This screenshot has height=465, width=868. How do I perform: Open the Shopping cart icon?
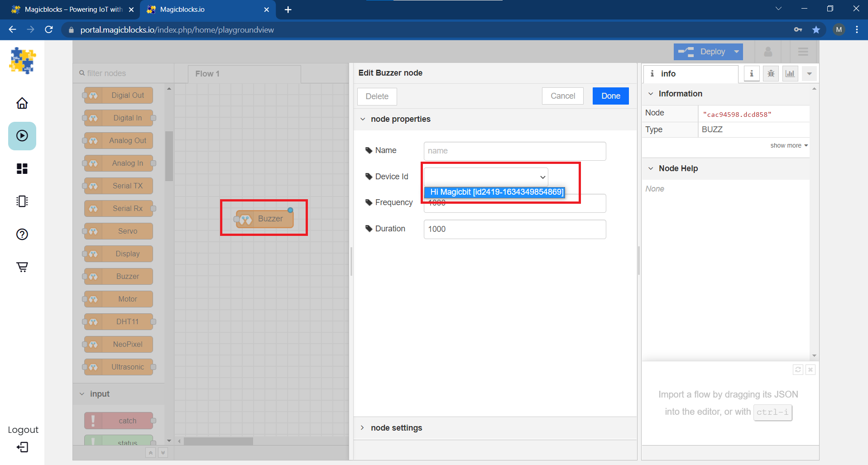pos(22,267)
